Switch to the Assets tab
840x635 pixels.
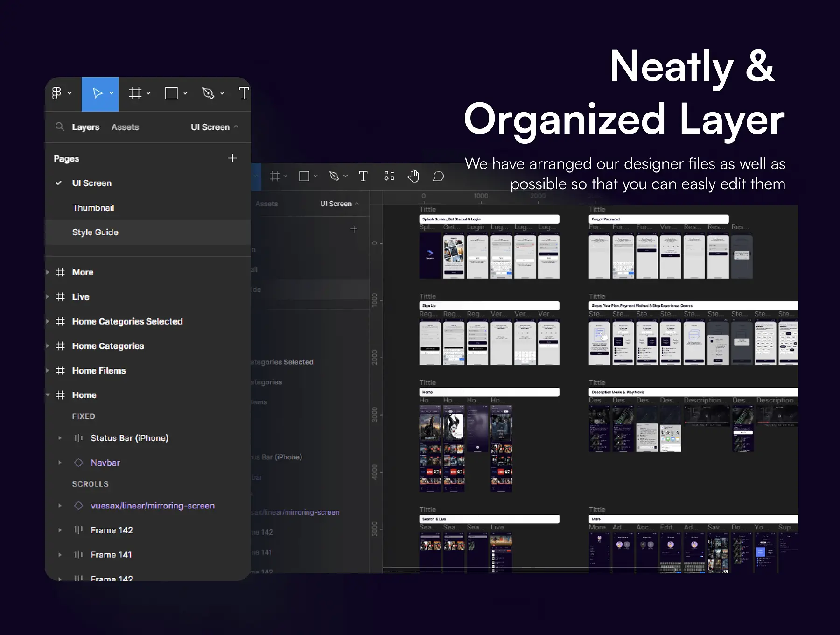[125, 127]
